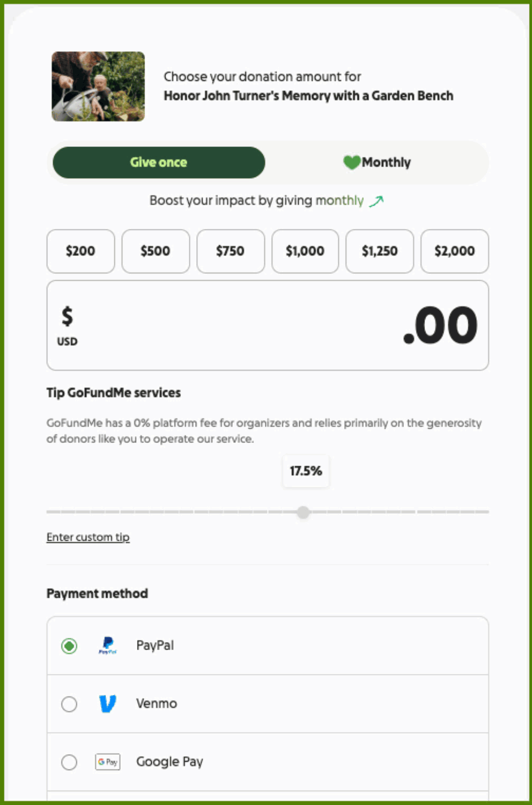Pick the $750 preset amount
The width and height of the screenshot is (532, 805).
231,251
